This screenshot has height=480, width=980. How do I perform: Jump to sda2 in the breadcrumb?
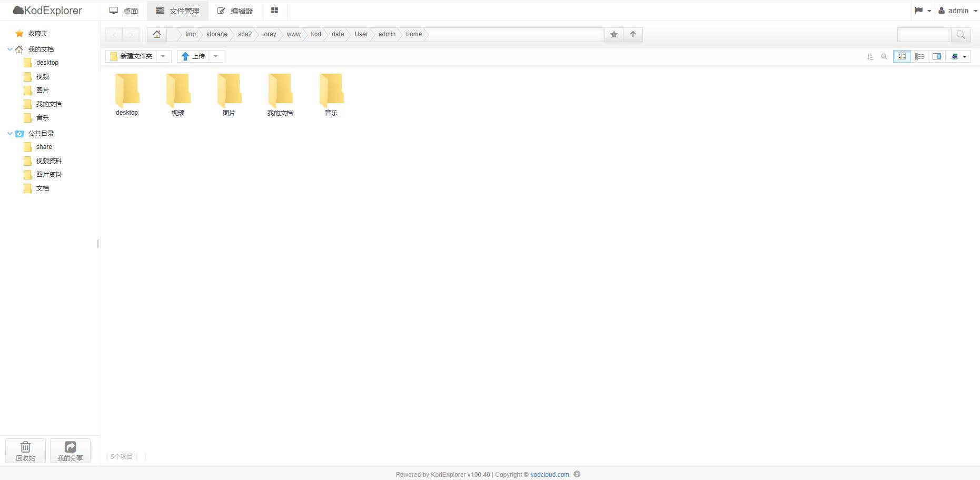point(245,34)
